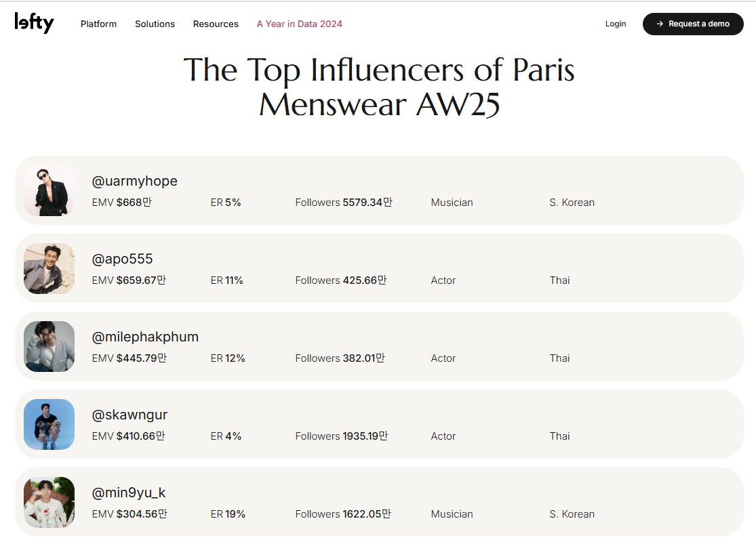Open A Year in Data 2024 link

tap(299, 24)
